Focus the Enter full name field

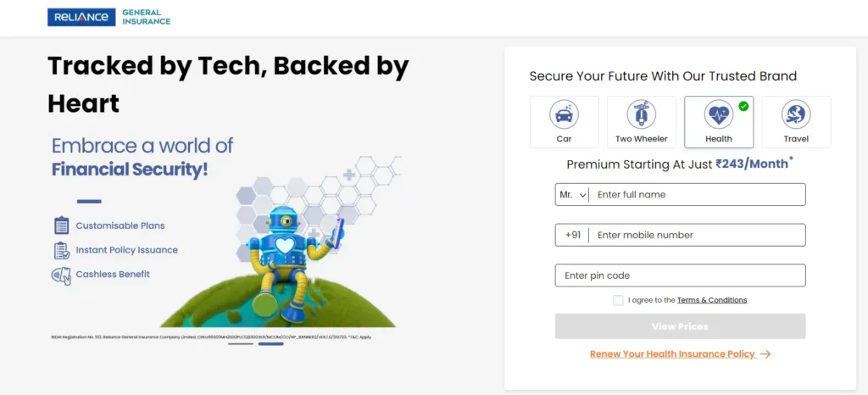click(x=697, y=195)
